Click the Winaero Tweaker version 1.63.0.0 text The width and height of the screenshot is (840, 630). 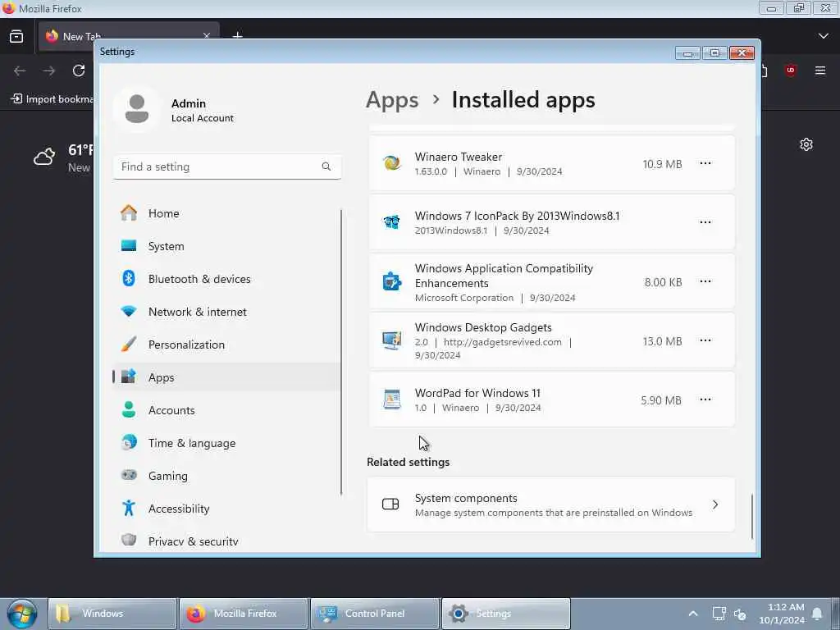(x=431, y=171)
